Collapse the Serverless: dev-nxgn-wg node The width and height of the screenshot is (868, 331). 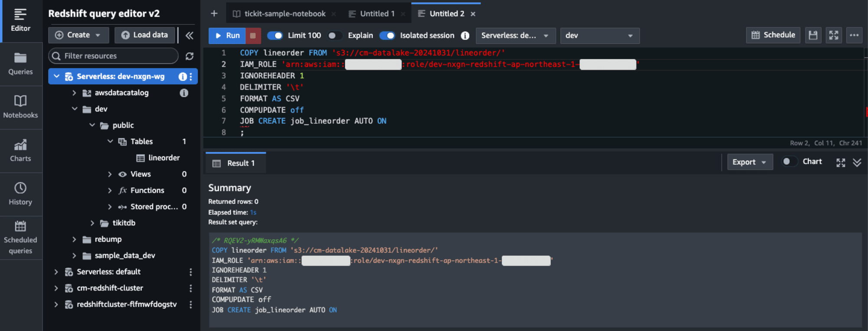[56, 76]
